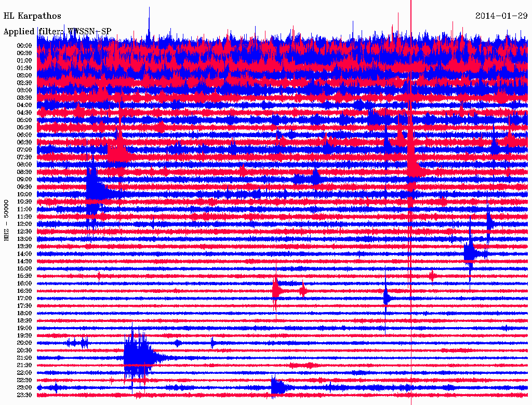Click the 19:00 time label
Image resolution: width=532 pixels, height=405 pixels.
pyautogui.click(x=24, y=328)
